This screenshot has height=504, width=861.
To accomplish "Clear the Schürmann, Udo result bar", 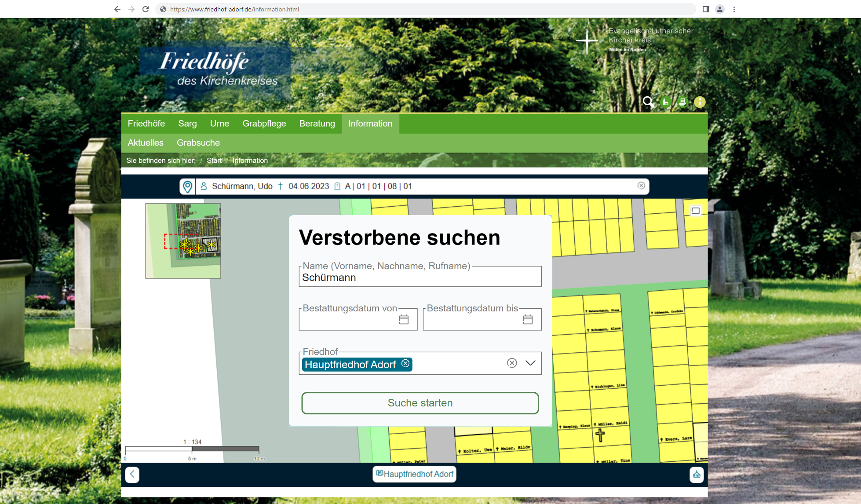I will [x=641, y=186].
